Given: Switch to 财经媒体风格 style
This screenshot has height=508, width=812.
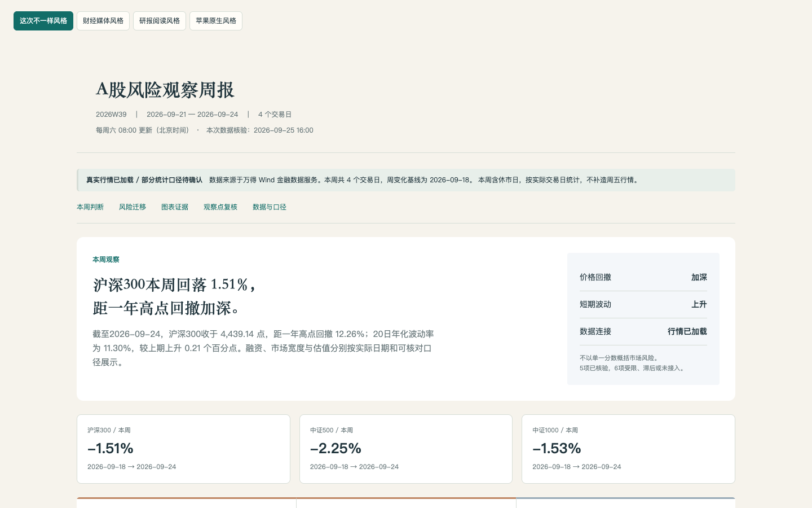Looking at the screenshot, I should [x=103, y=21].
